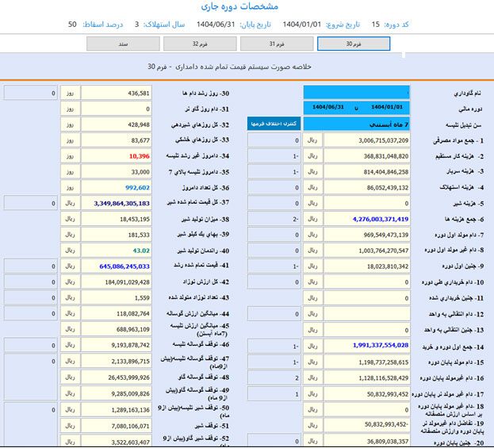
Task: Click the نام گاوداری blue field
Action: (357, 93)
